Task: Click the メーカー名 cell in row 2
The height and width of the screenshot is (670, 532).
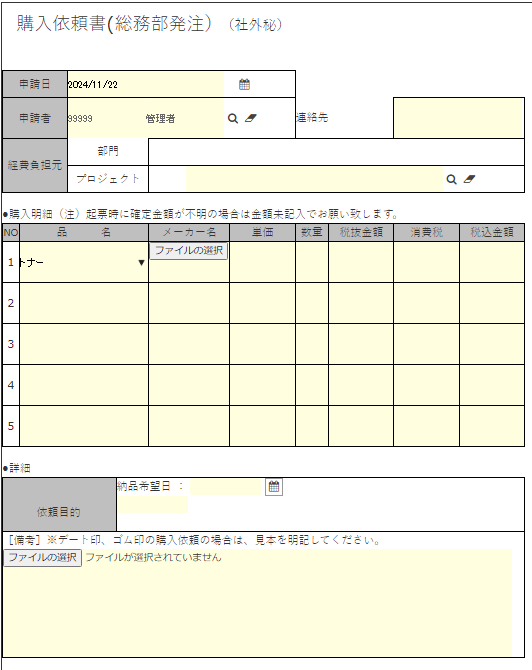Action: (x=189, y=303)
